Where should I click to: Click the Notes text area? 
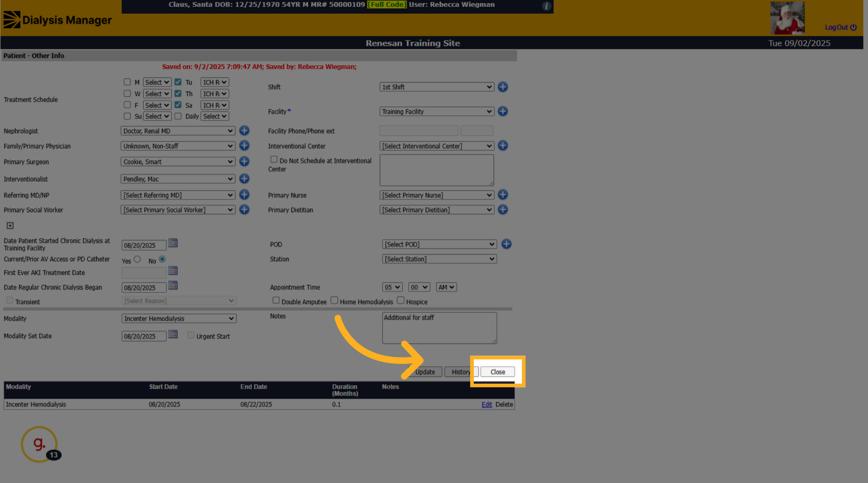(439, 328)
